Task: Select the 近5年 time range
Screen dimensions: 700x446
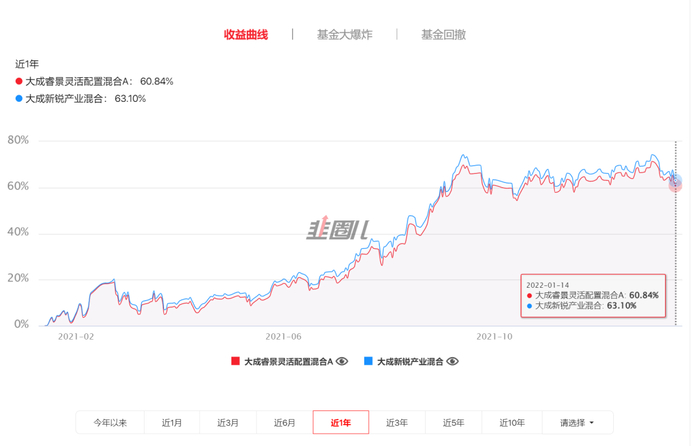Action: coord(454,422)
